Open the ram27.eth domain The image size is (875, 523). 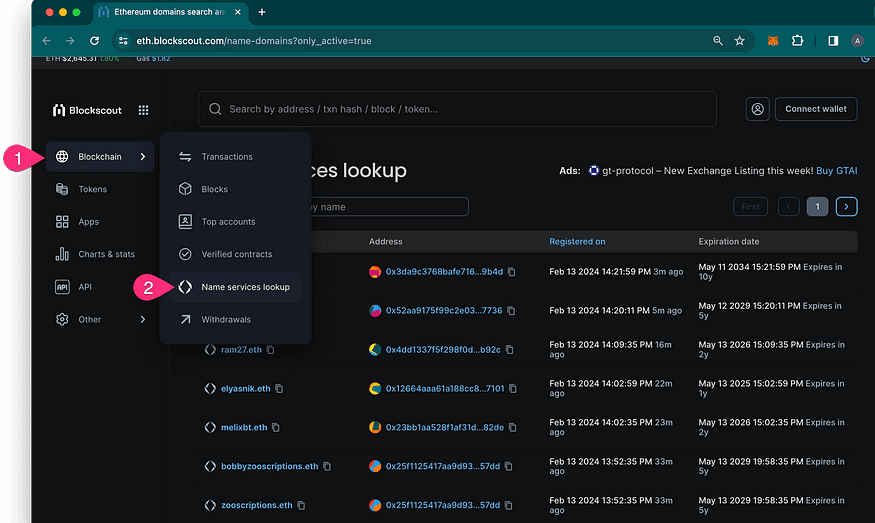point(241,349)
